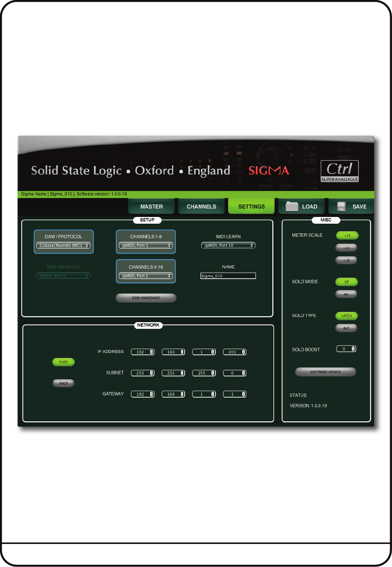Image resolution: width=392 pixels, height=567 pixels.
Task: Click the 'STATUS' label in MISC panel
Action: tap(298, 395)
